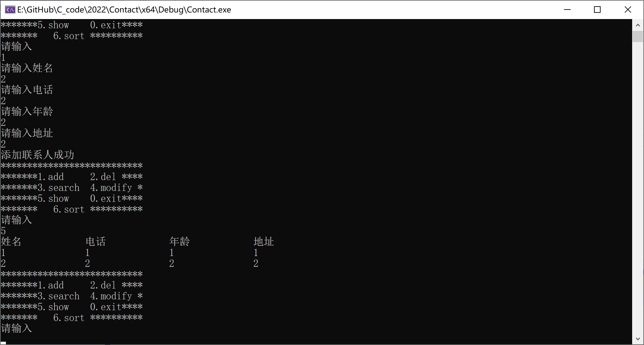
Task: Click the 地址 column header in contact list
Action: click(264, 241)
